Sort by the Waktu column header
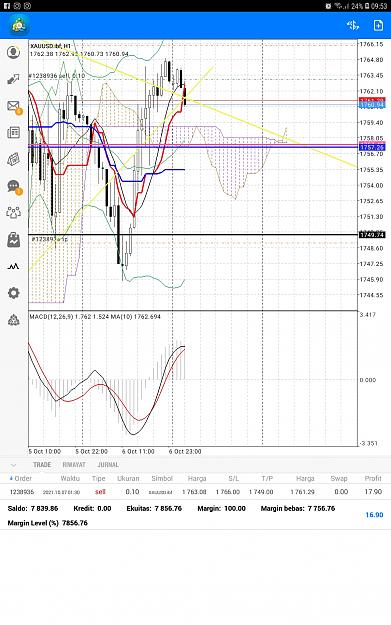The image size is (391, 625). pos(70,478)
